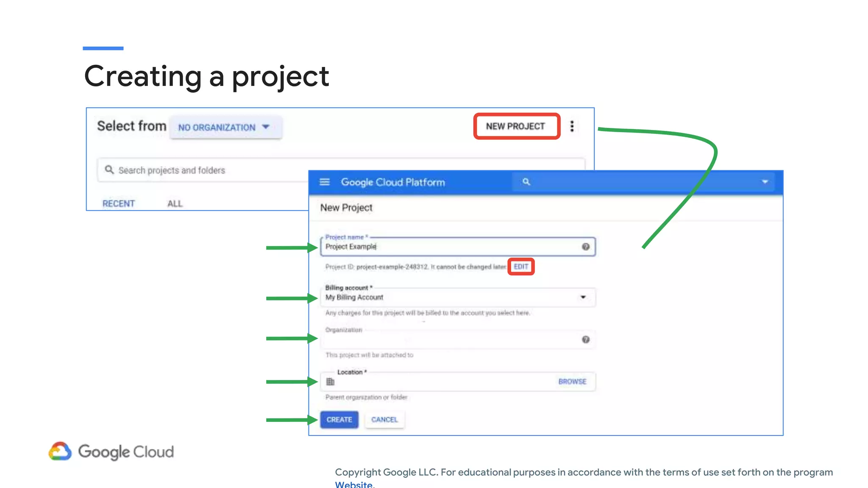The image size is (868, 488).
Task: Click the NEW PROJECT button
Action: pos(517,126)
